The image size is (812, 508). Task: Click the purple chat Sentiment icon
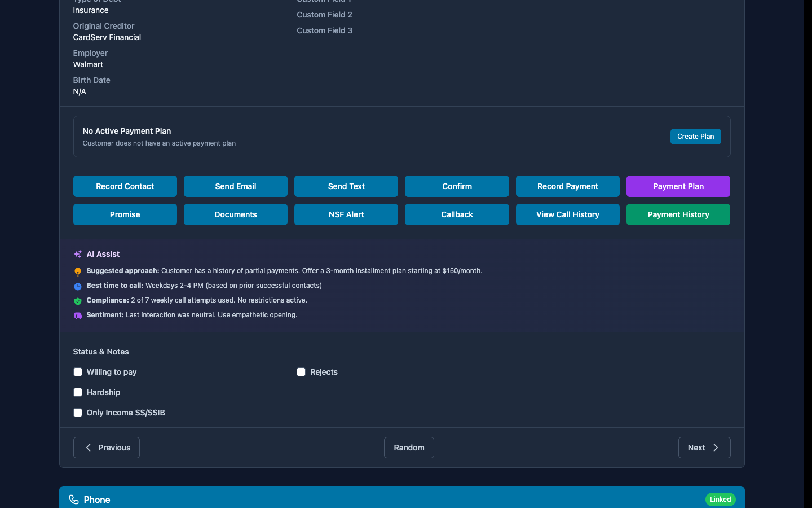(x=78, y=316)
